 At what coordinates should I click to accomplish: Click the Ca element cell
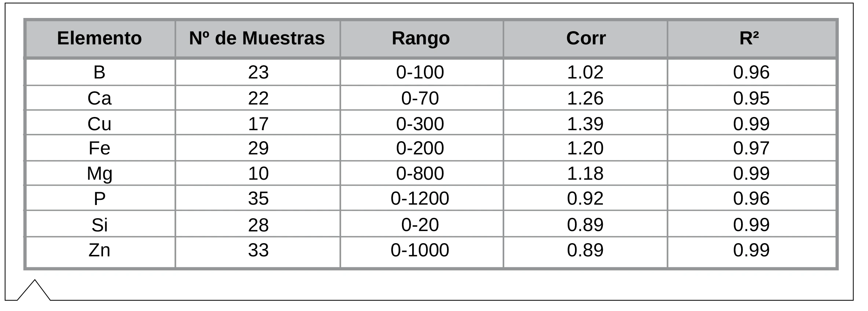click(99, 98)
